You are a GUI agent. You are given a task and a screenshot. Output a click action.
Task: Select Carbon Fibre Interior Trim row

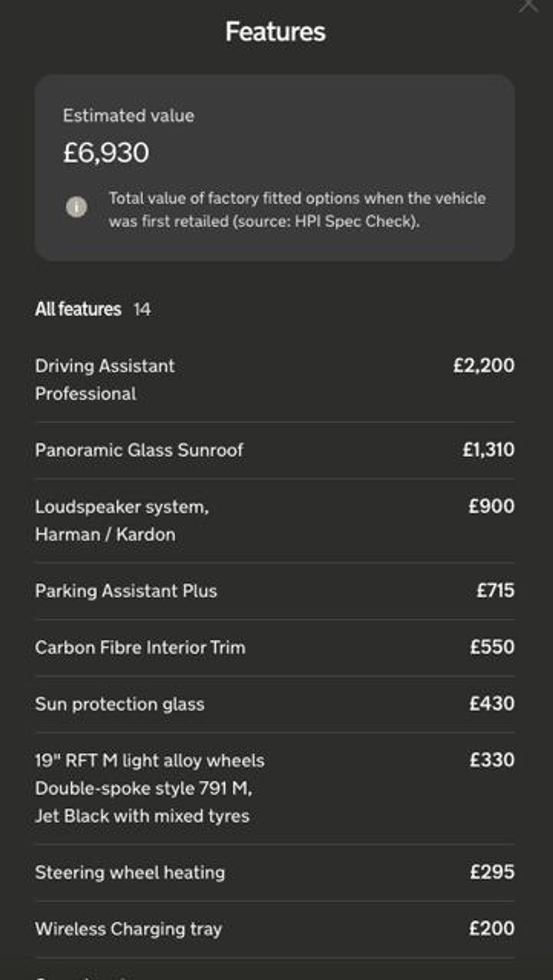click(x=140, y=647)
